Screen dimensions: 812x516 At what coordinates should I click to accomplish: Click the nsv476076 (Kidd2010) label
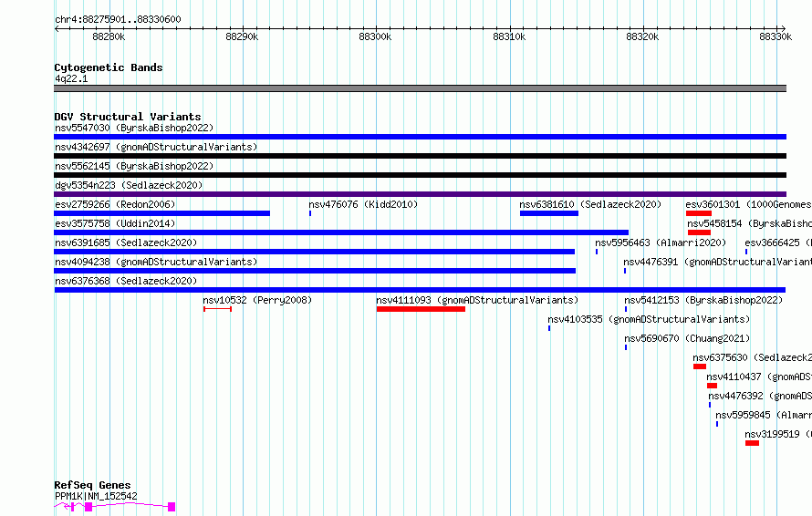click(363, 204)
